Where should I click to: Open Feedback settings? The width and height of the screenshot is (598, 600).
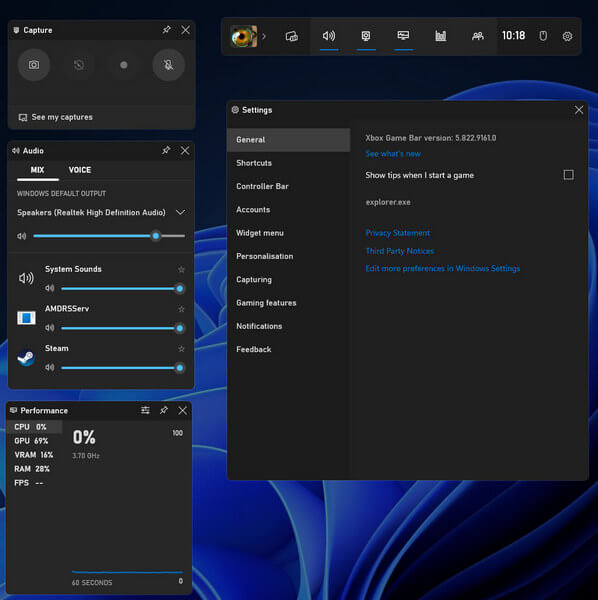288,349
